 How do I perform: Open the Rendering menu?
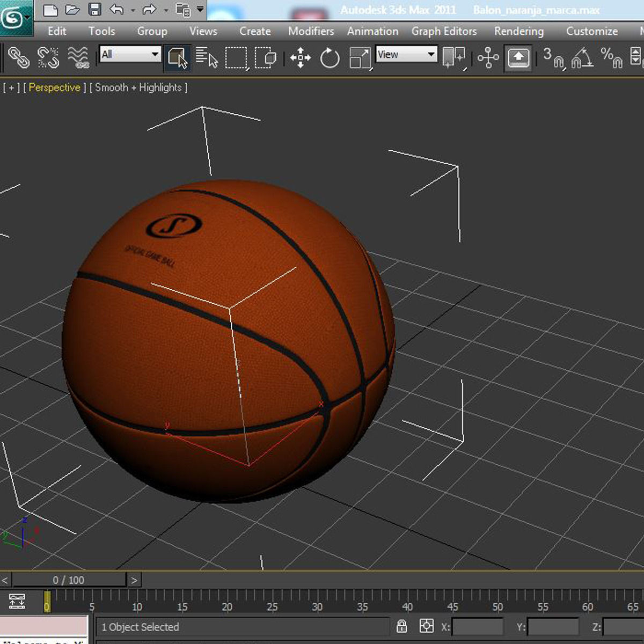pos(519,31)
